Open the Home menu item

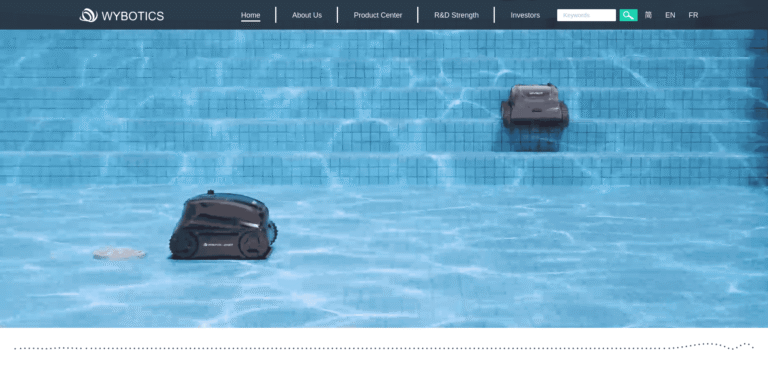250,15
